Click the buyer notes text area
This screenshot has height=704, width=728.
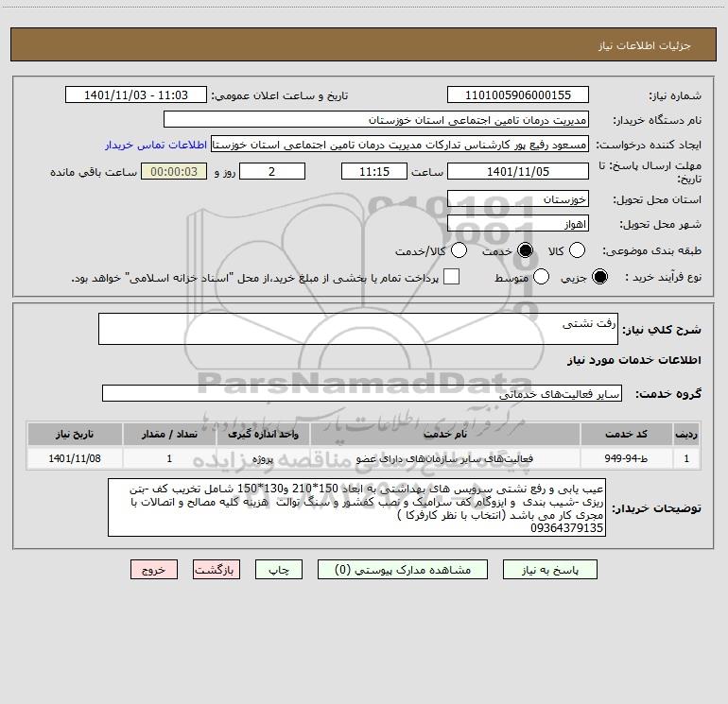pos(356,507)
